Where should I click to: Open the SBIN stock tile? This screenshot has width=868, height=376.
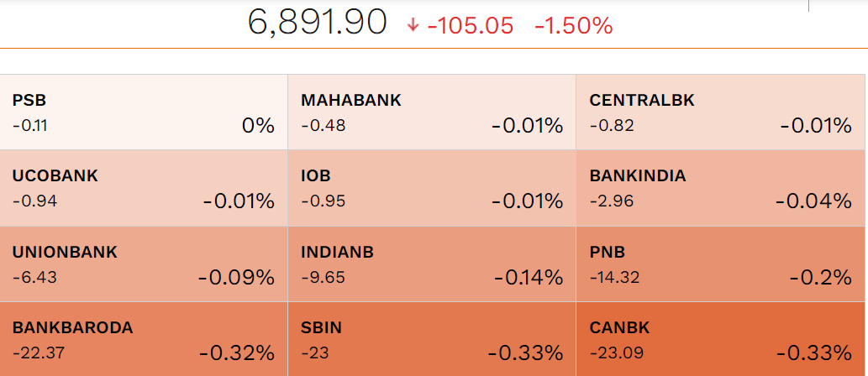431,338
